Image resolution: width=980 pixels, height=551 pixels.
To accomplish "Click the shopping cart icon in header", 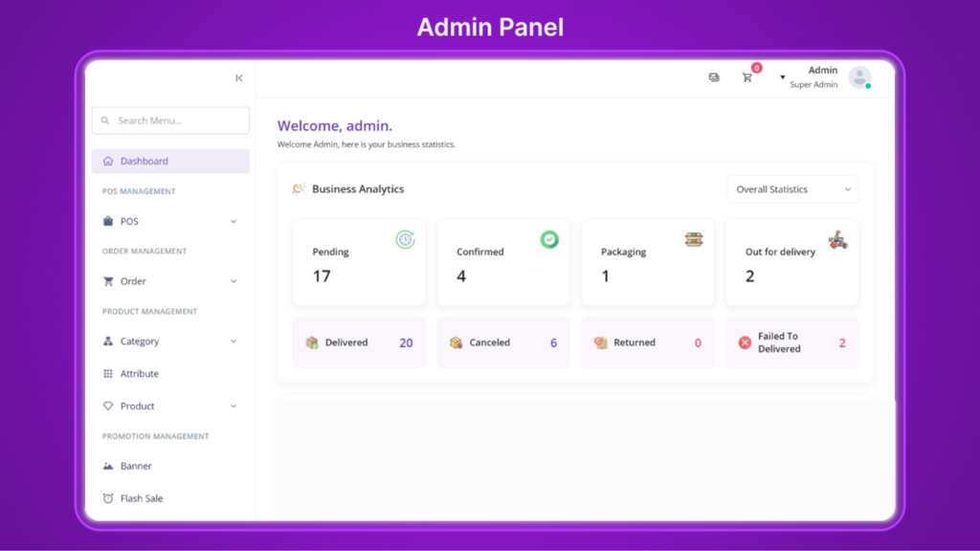I will click(747, 77).
